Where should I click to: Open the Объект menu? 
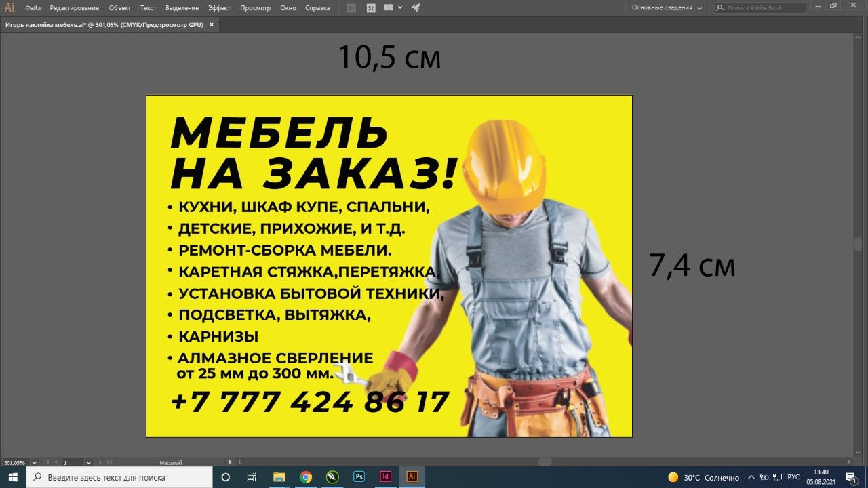119,8
